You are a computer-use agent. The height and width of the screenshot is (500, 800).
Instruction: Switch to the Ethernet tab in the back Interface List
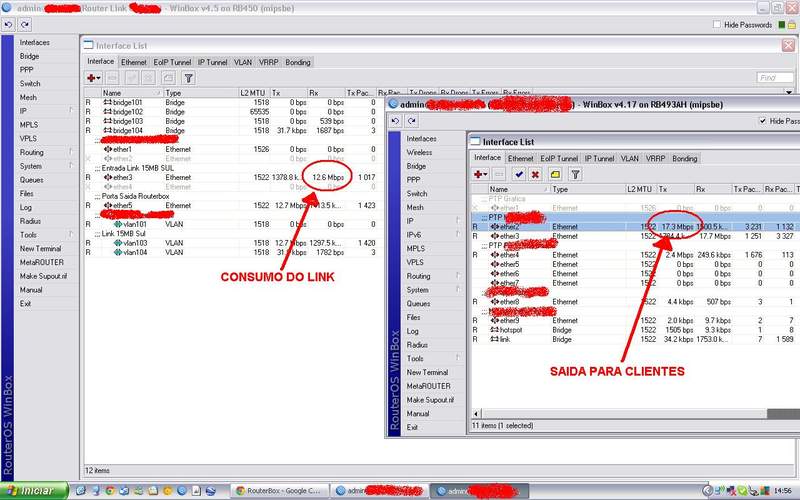pyautogui.click(x=134, y=62)
